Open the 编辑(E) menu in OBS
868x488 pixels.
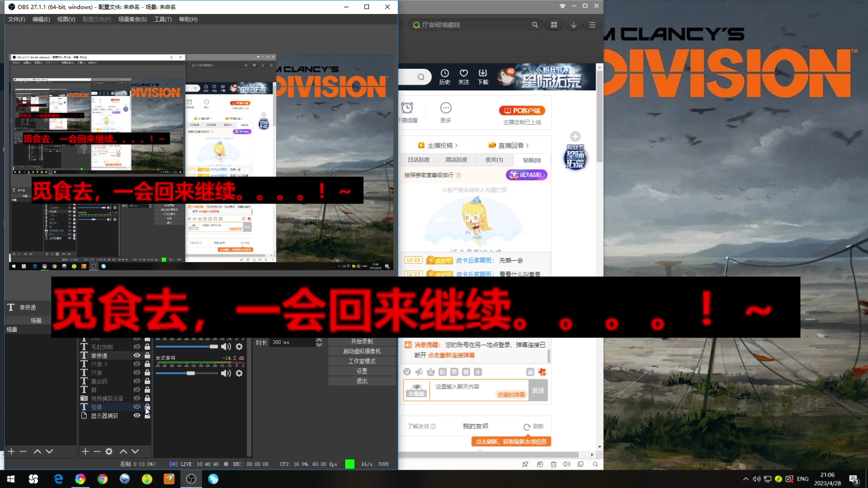pyautogui.click(x=41, y=19)
